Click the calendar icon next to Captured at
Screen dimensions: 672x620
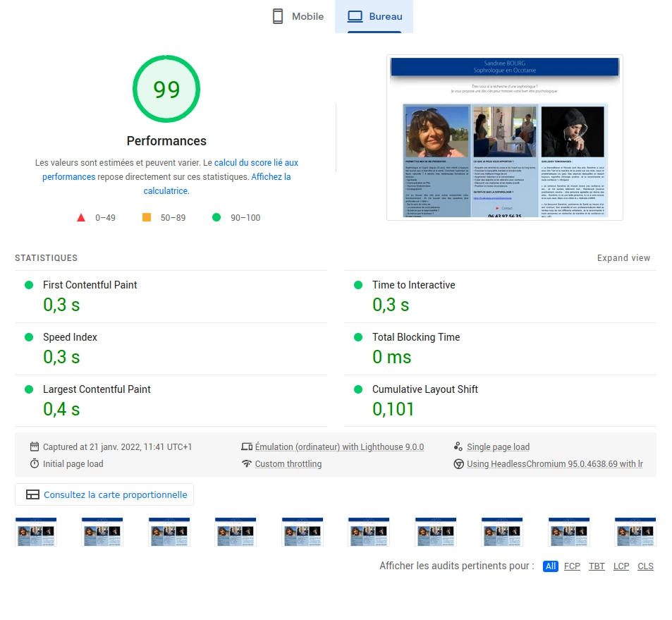(35, 446)
